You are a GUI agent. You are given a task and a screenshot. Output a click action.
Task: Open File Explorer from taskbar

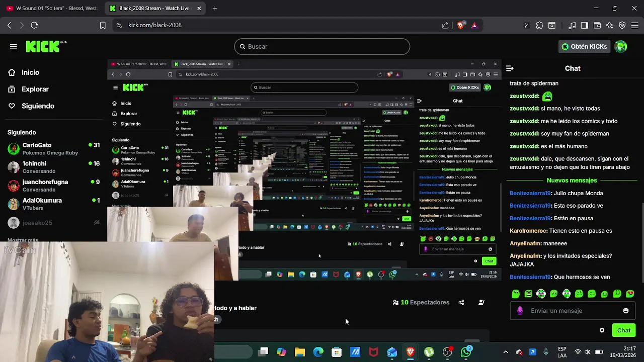[300, 352]
